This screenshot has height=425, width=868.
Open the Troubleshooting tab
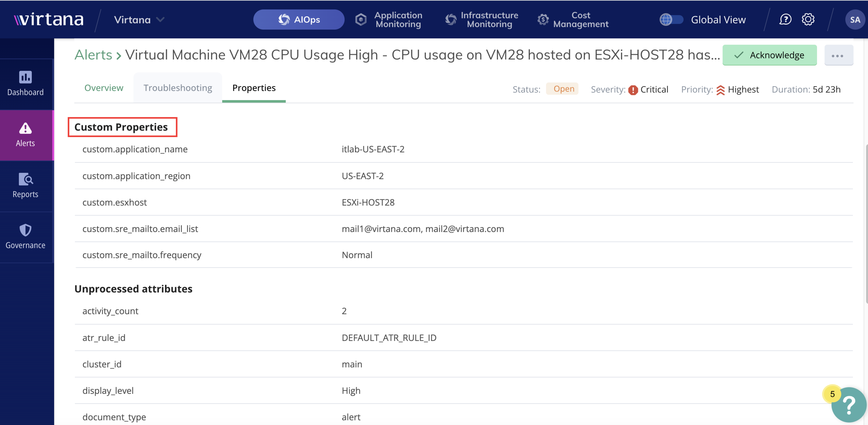click(178, 88)
